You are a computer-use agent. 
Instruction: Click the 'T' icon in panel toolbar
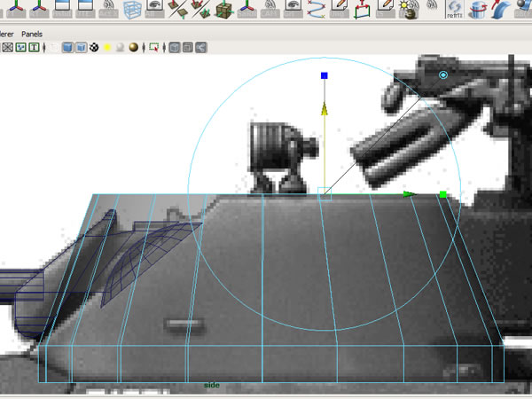[34, 47]
